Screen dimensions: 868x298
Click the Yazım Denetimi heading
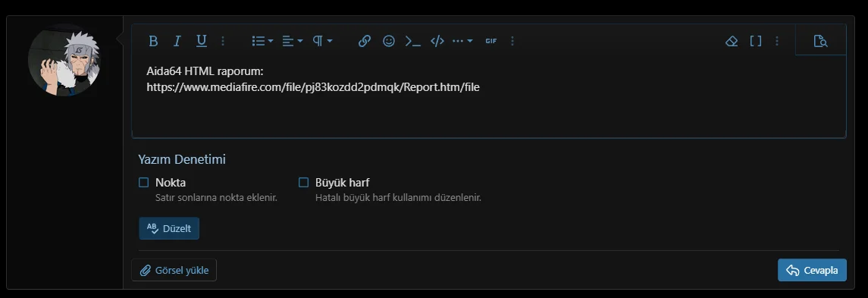point(182,159)
